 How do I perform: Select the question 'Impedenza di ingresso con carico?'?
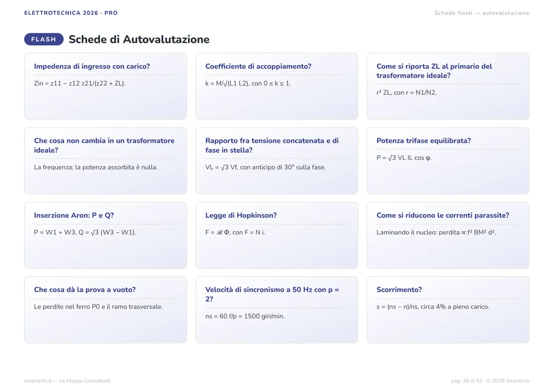pyautogui.click(x=92, y=66)
